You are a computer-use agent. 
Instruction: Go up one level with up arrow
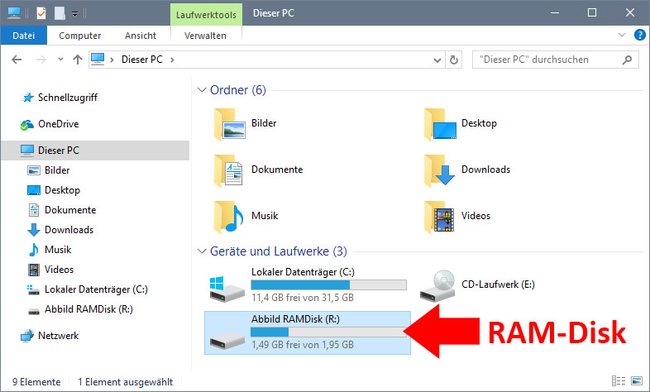tap(78, 60)
